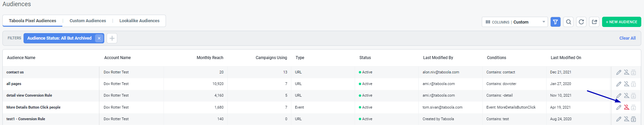The image size is (644, 125).
Task: Add a new filter with plus button
Action: tap(112, 38)
